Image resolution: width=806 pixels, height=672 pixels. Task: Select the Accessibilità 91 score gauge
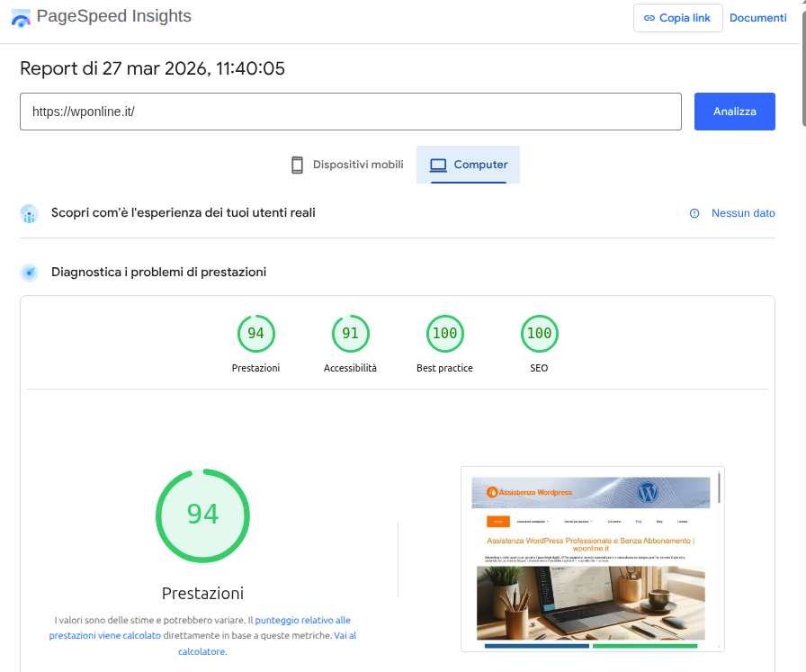coord(350,333)
